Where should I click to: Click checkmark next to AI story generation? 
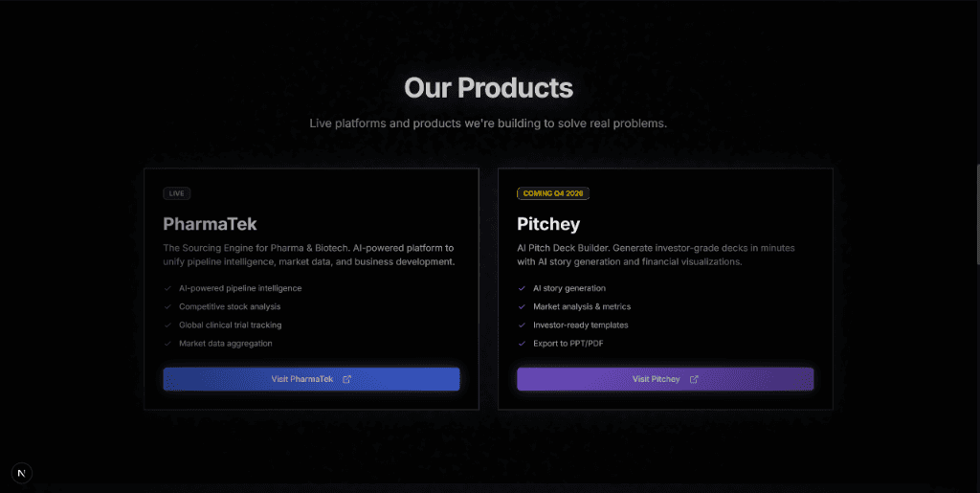(522, 288)
